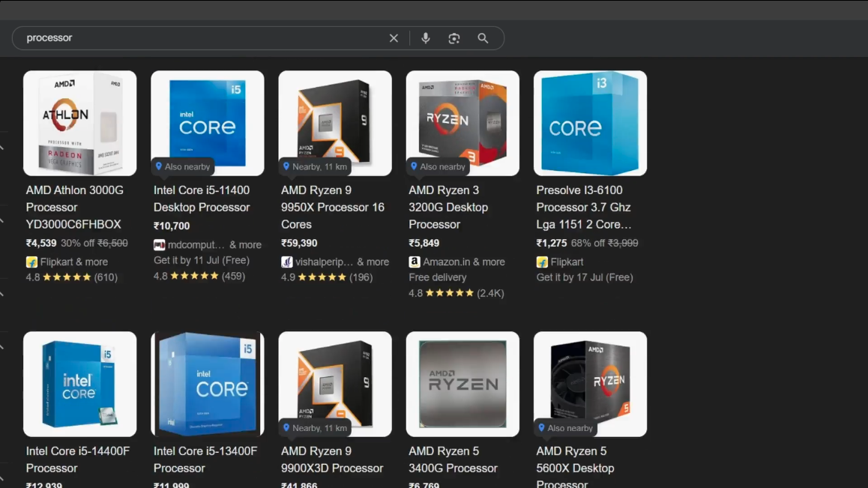The image size is (868, 488).
Task: Open AMD Ryzen 5 3400G Processor title
Action: (x=453, y=460)
